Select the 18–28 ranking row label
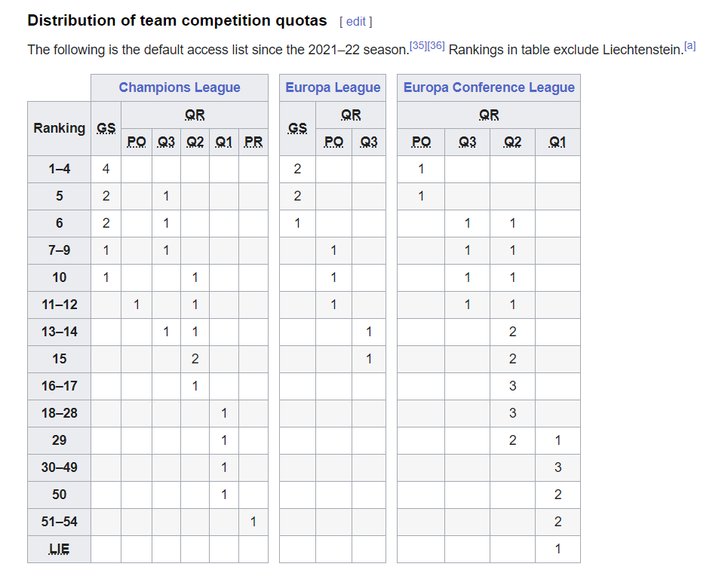 click(59, 413)
